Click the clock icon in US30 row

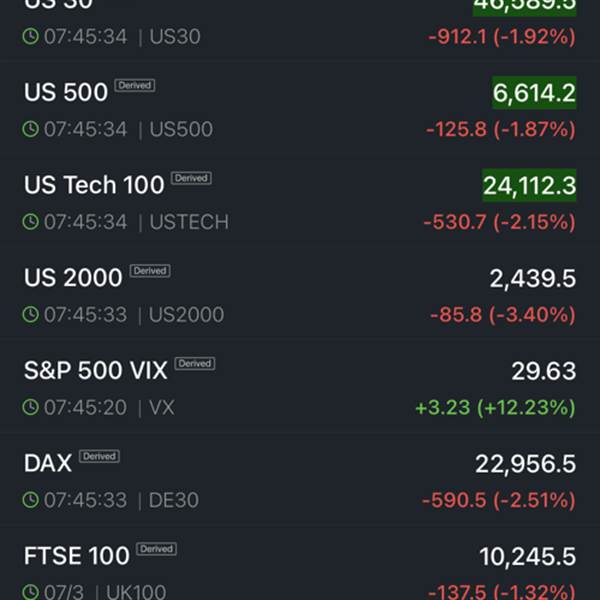[x=31, y=37]
